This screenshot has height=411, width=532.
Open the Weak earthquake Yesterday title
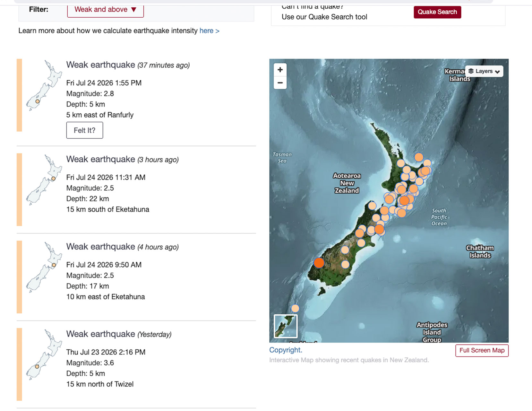click(119, 334)
